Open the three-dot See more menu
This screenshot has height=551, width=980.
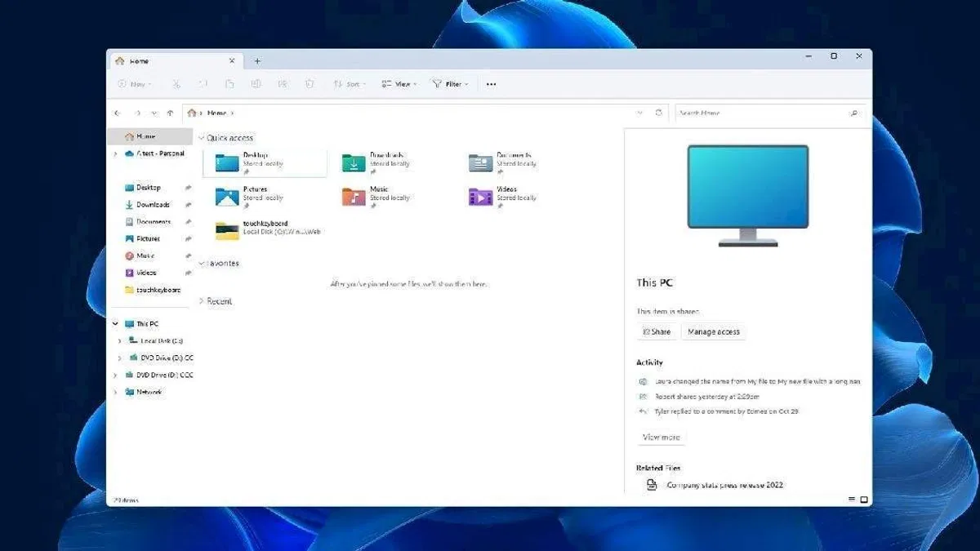(491, 84)
